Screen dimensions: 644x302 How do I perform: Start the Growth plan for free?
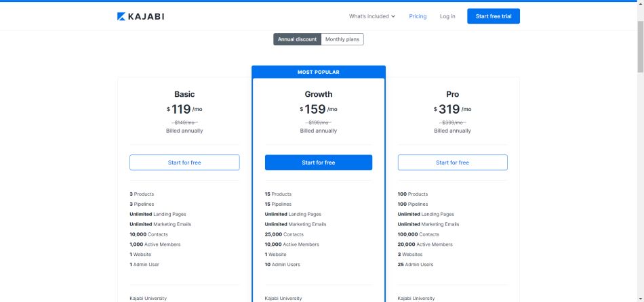(x=319, y=163)
